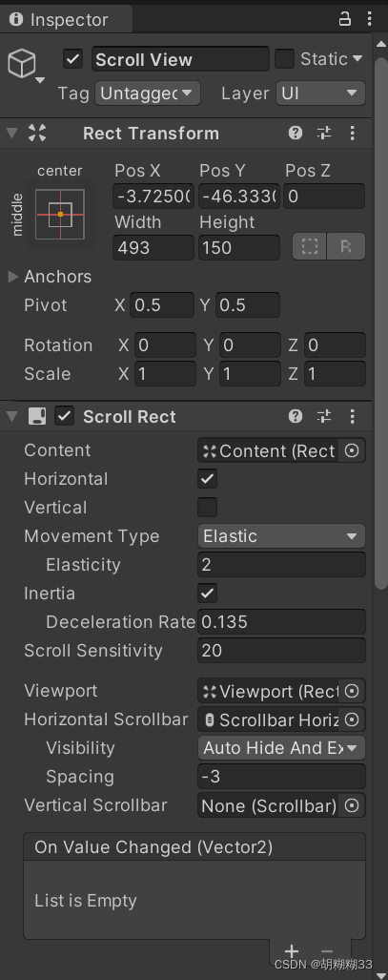Click the Scroll Sensitivity input field
Image resolution: width=388 pixels, height=980 pixels.
pos(281,651)
